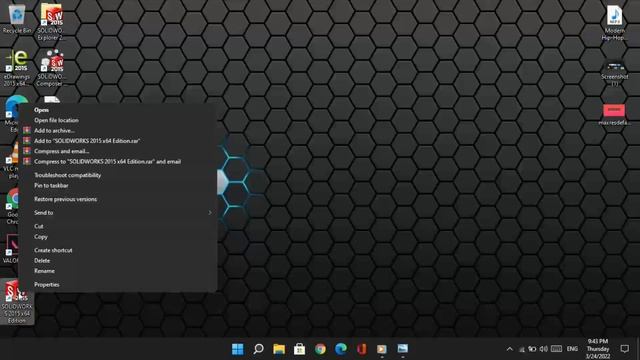Select the SOLIDWORKS 2015 x64 Edition desktop icon
Viewport: 640px width, 360px height.
pyautogui.click(x=17, y=302)
